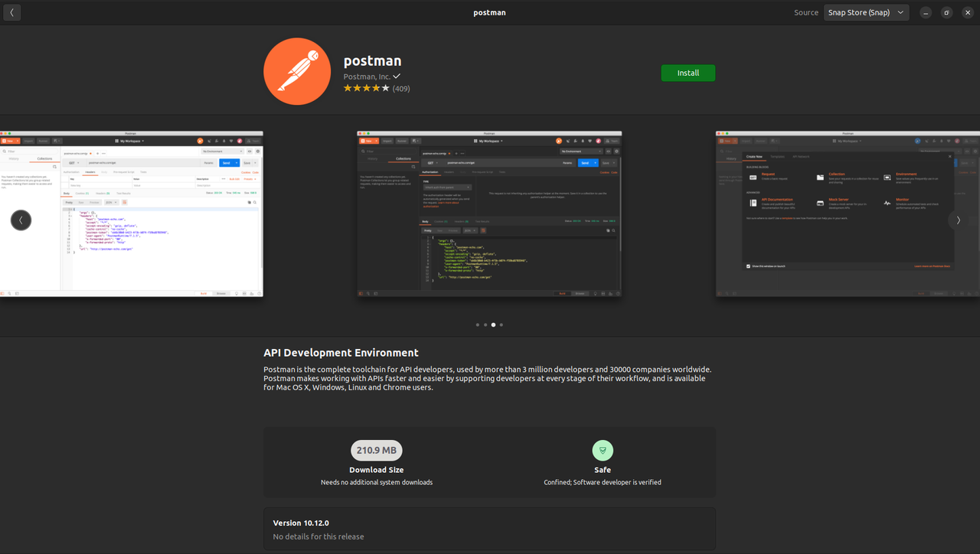Viewport: 980px width, 554px height.
Task: Show previous screenshot with left arrow
Action: [x=21, y=220]
